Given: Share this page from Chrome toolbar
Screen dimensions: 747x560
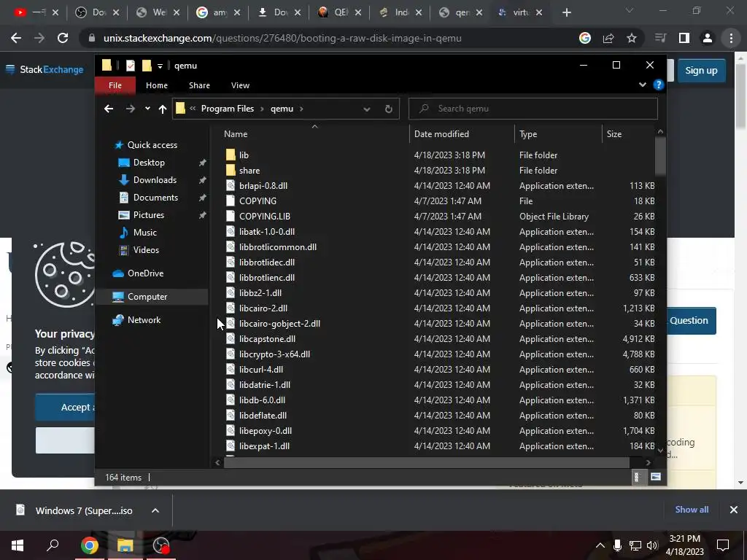Looking at the screenshot, I should (x=608, y=38).
